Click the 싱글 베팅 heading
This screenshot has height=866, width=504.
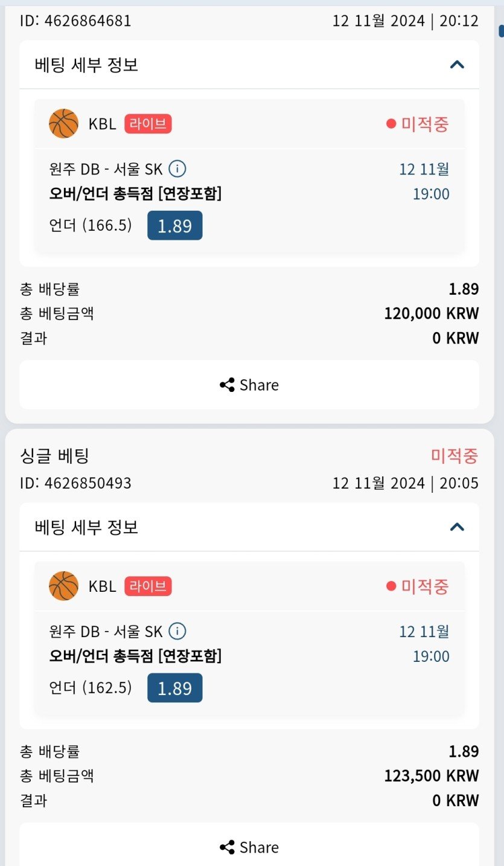click(54, 456)
